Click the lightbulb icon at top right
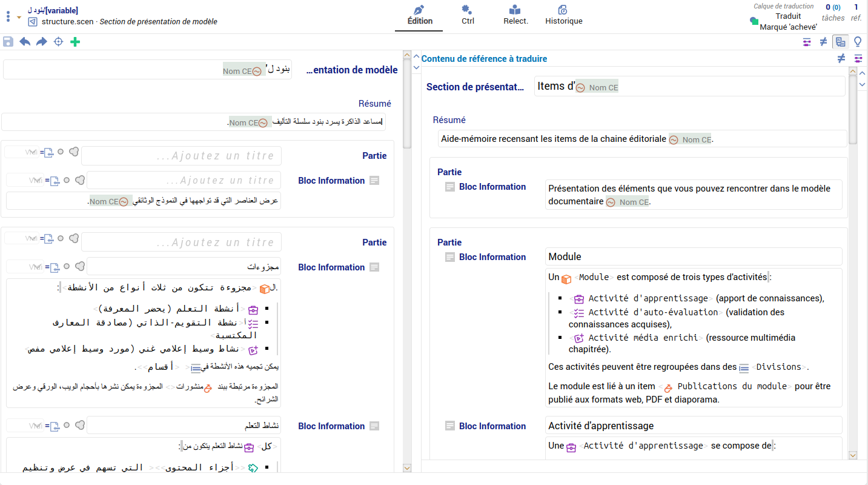 tap(858, 42)
